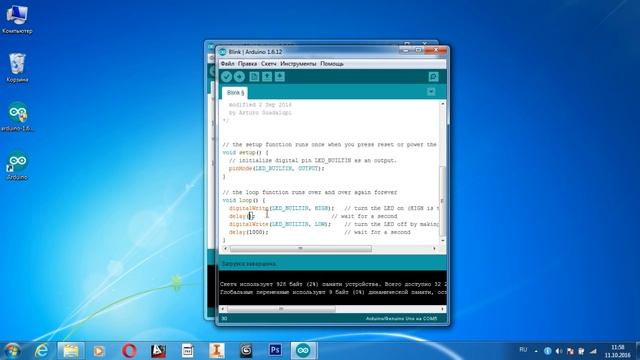Create a new sketch with New icon

click(254, 77)
